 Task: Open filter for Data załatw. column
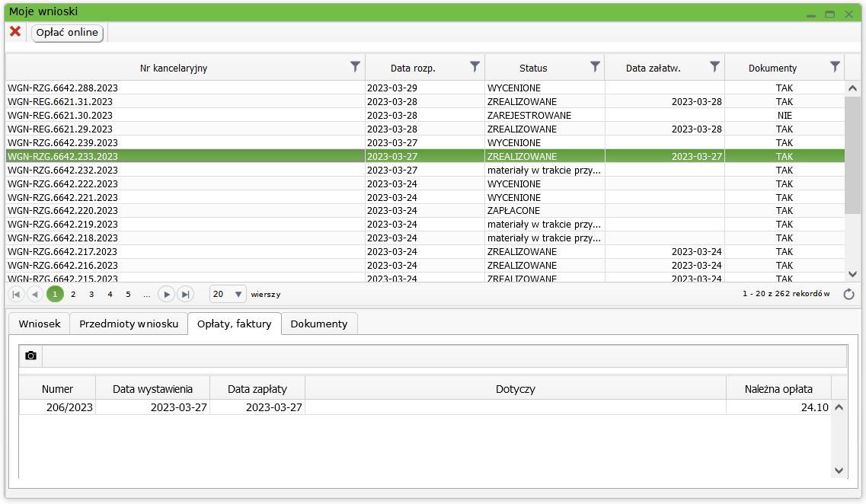(714, 67)
